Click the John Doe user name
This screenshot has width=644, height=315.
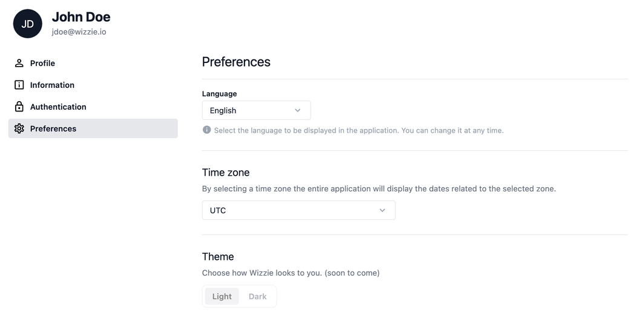81,17
